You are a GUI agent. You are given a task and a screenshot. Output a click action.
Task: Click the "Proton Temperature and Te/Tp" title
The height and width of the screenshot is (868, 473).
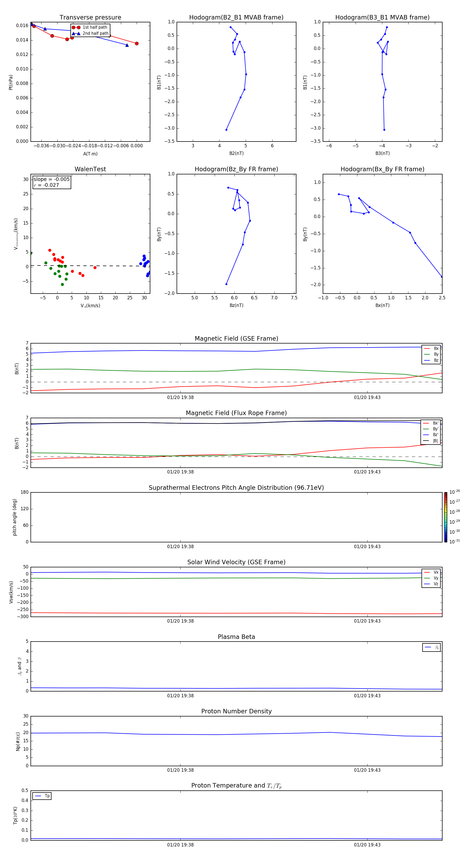click(236, 786)
